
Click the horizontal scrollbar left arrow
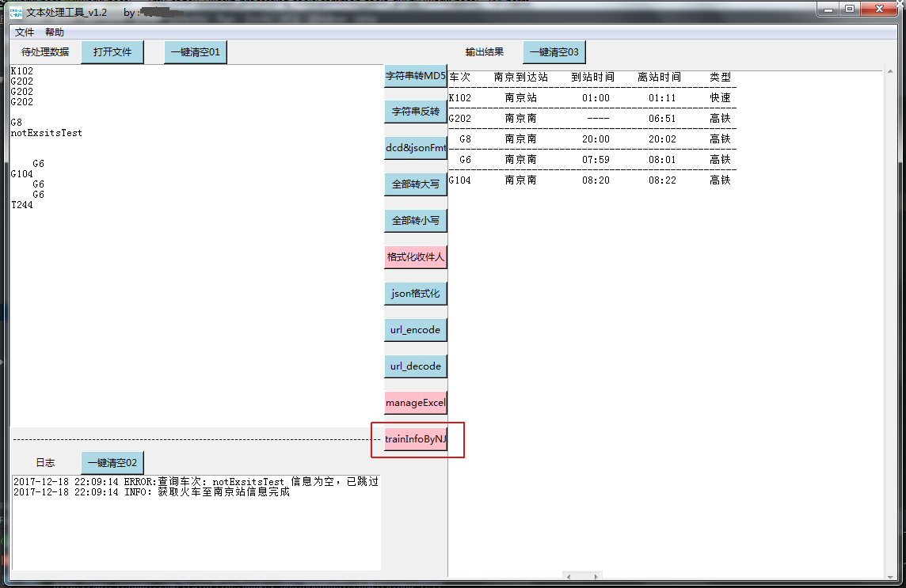pos(569,576)
